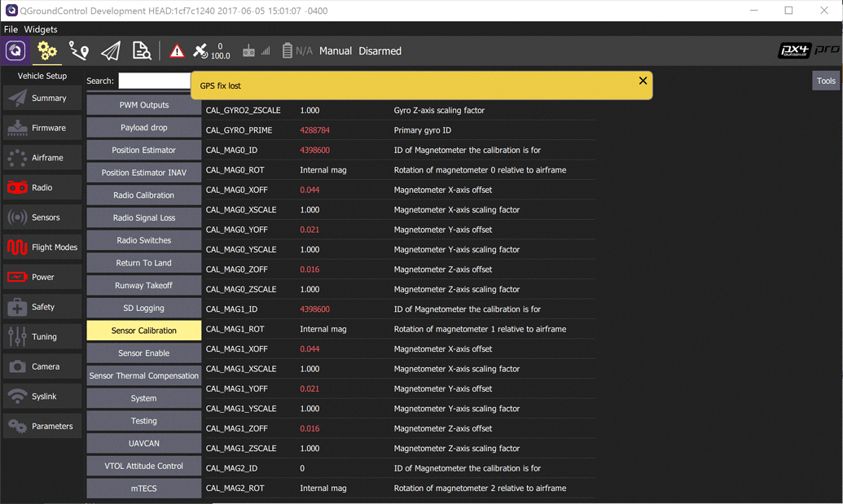Screen dimensions: 843x504
Task: Edit CAL_MAG0_YOFF value 0.021
Action: tap(310, 230)
